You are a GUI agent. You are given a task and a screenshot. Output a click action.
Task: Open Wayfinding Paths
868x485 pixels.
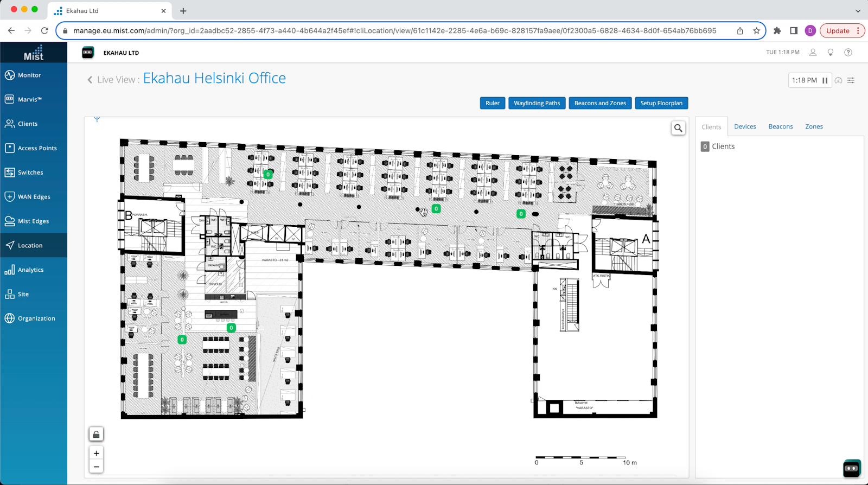(537, 103)
